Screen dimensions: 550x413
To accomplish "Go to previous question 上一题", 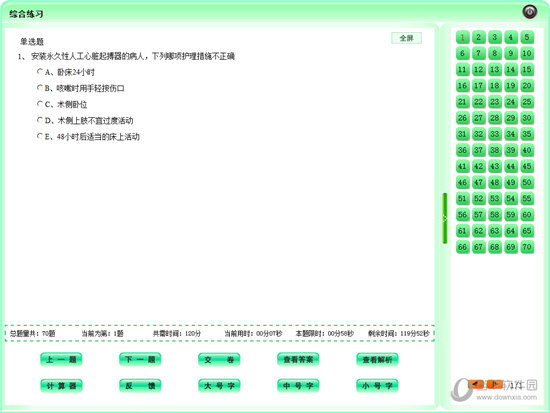I will click(61, 359).
